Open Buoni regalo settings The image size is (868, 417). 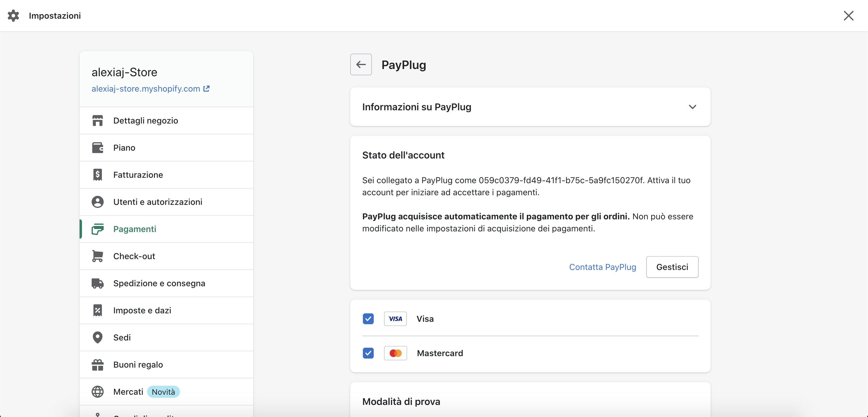(x=166, y=365)
